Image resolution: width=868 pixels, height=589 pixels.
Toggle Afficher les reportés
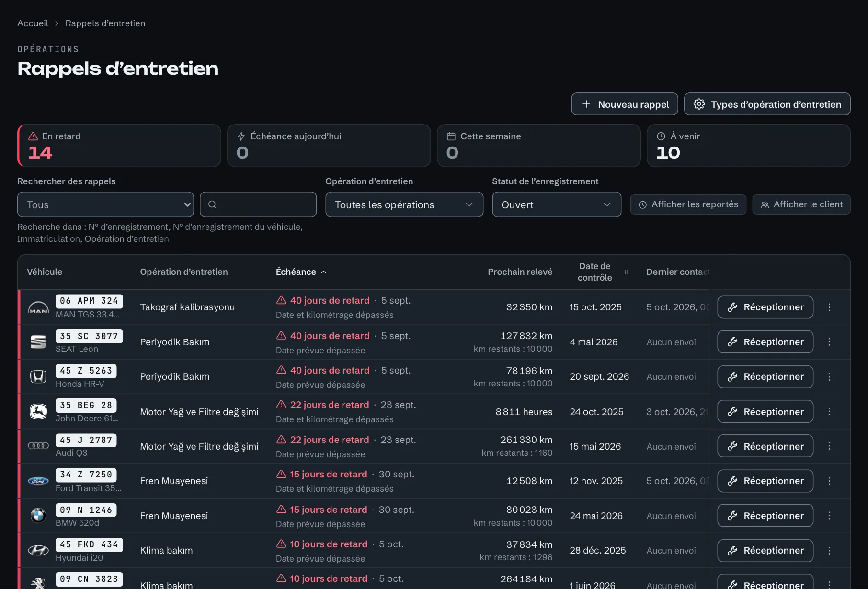pos(688,204)
